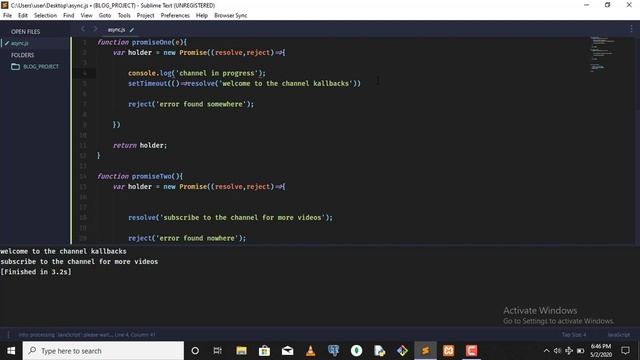
Task: Open the Project menu
Action: click(145, 16)
